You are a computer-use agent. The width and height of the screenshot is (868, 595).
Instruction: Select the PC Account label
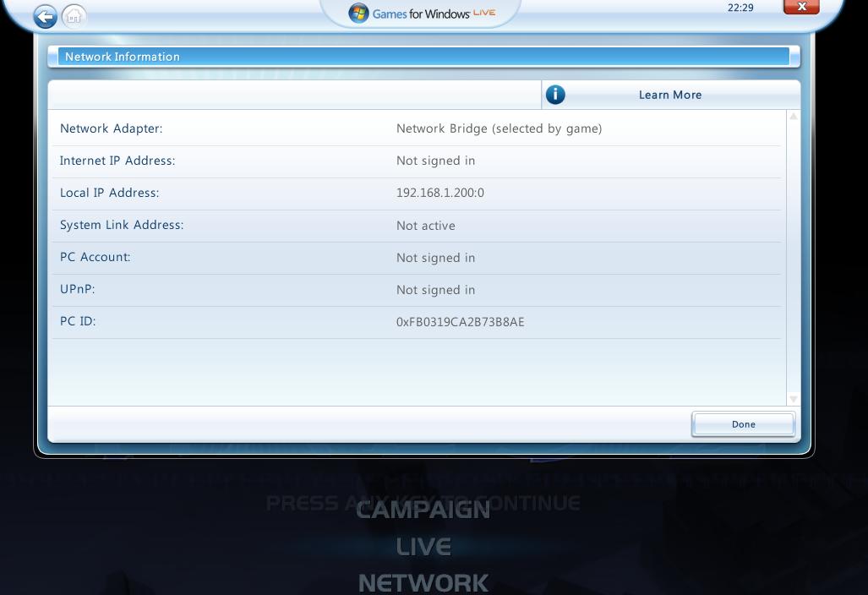pos(96,257)
